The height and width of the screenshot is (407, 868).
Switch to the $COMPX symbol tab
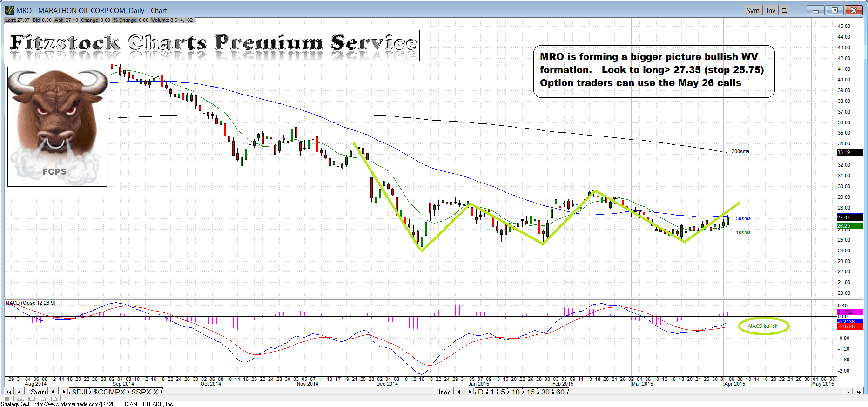(110, 392)
